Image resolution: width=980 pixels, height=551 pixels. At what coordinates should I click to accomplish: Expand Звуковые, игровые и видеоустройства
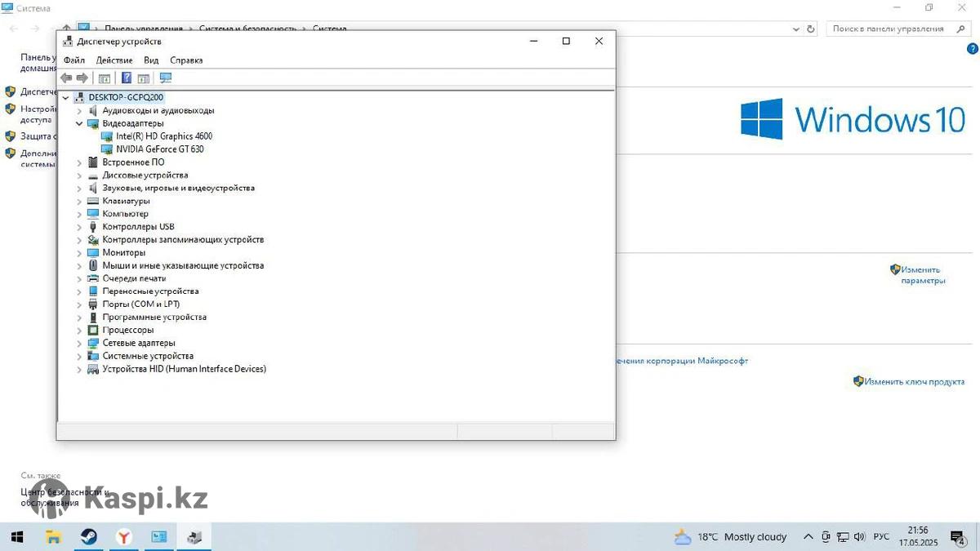click(x=80, y=188)
